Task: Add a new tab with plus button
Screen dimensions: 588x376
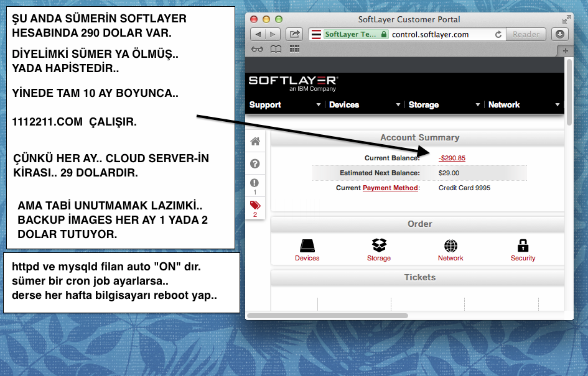Action: [x=565, y=50]
